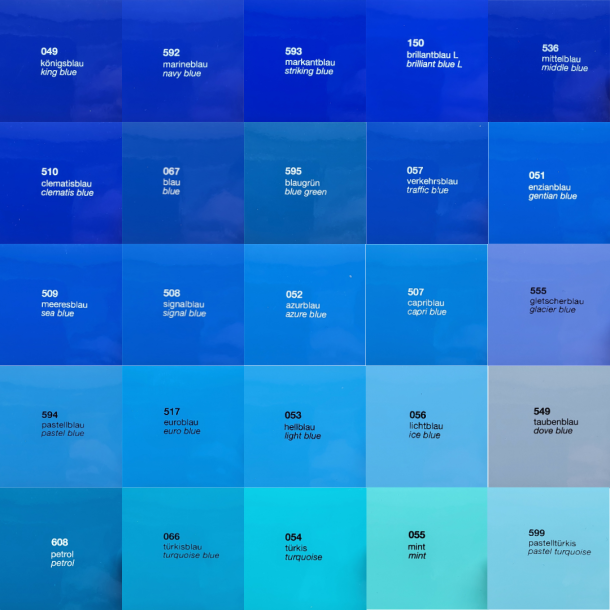The width and height of the screenshot is (610, 610).
Task: Click the 510 clematisblau swatch
Action: pyautogui.click(x=61, y=183)
